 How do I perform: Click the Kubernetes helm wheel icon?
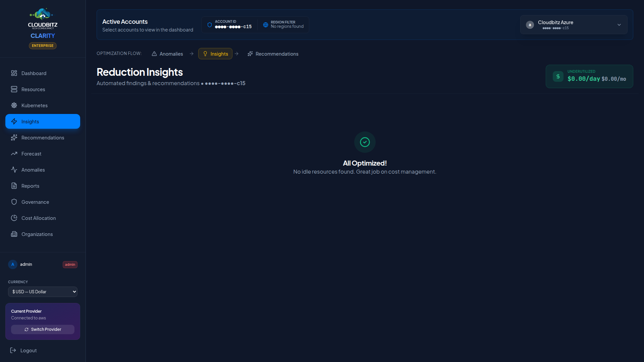14,105
